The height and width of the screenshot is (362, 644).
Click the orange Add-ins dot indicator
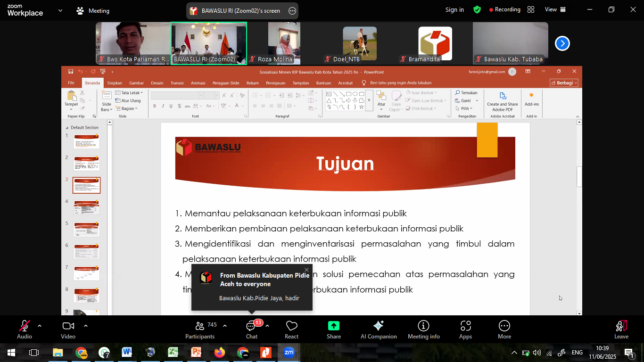pos(532,95)
